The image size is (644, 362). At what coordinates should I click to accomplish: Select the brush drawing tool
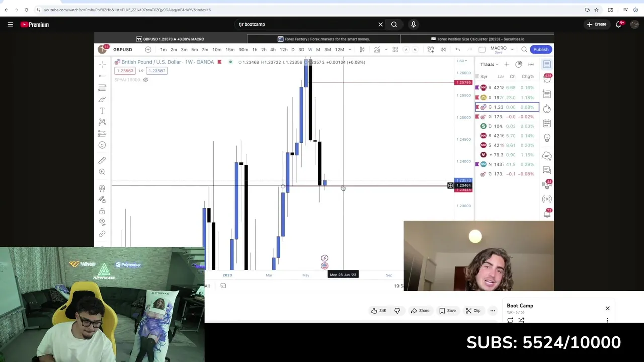pyautogui.click(x=102, y=99)
